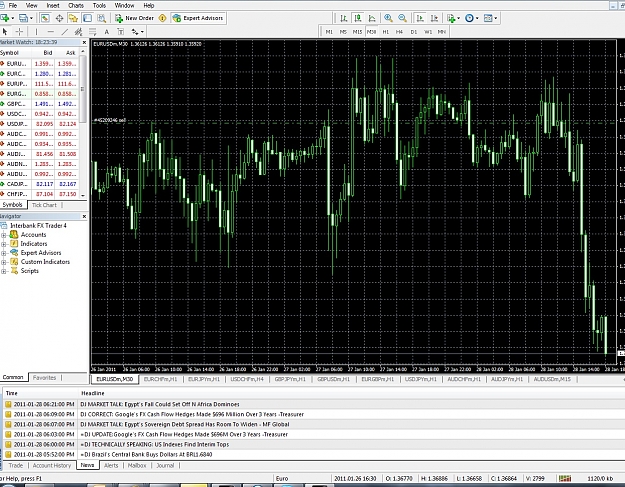Expand the Accounts tree node
This screenshot has width=625, height=487.
4,235
